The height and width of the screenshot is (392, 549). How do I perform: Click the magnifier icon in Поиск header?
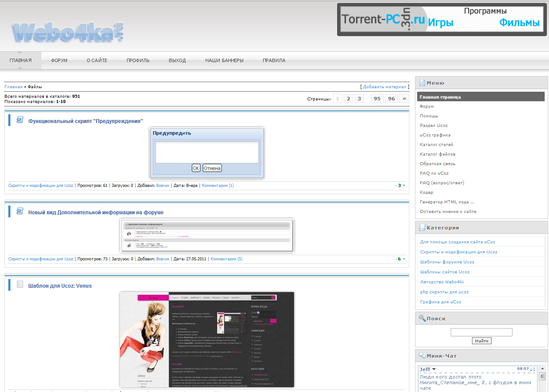coord(422,318)
